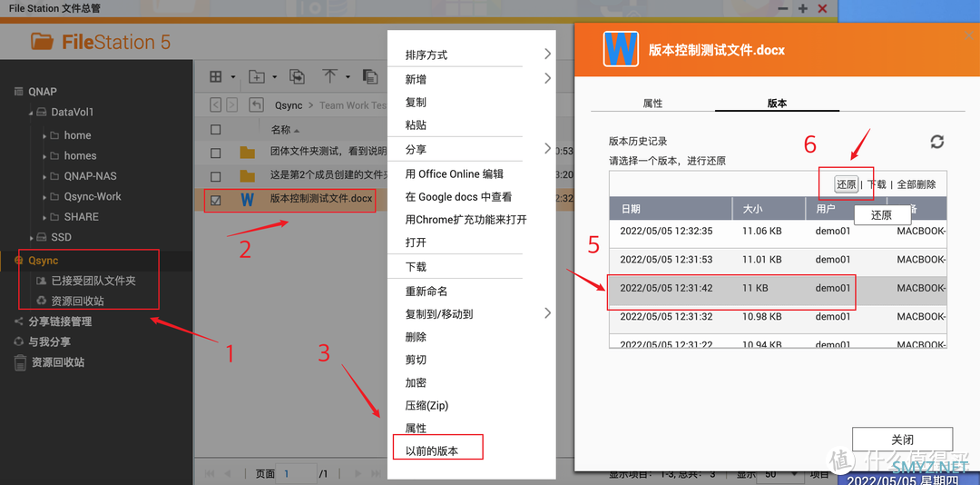Open the 分享 submenu
The width and height of the screenshot is (980, 485).
[x=472, y=150]
